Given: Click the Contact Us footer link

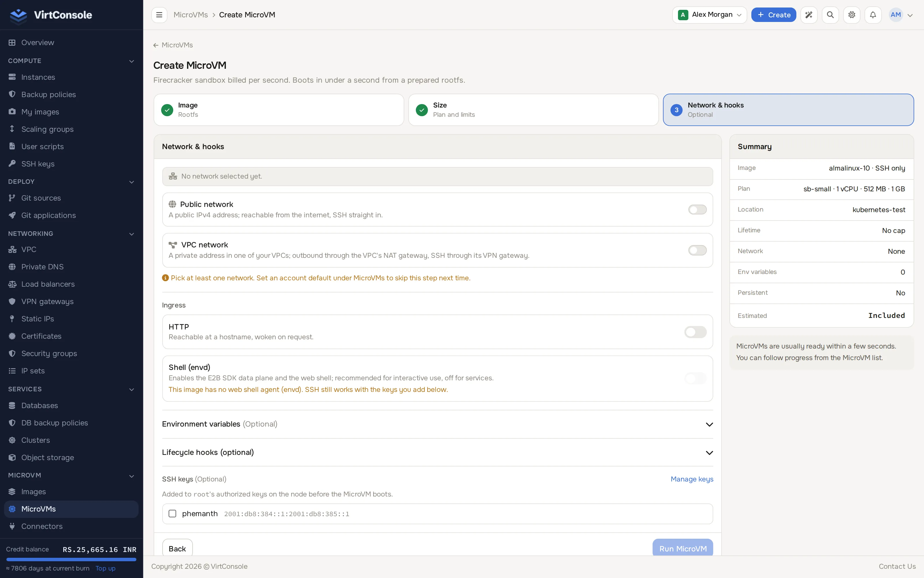Looking at the screenshot, I should 897,566.
